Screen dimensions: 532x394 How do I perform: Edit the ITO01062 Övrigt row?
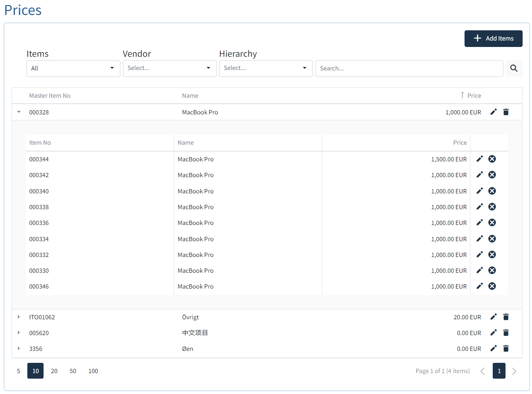point(494,317)
